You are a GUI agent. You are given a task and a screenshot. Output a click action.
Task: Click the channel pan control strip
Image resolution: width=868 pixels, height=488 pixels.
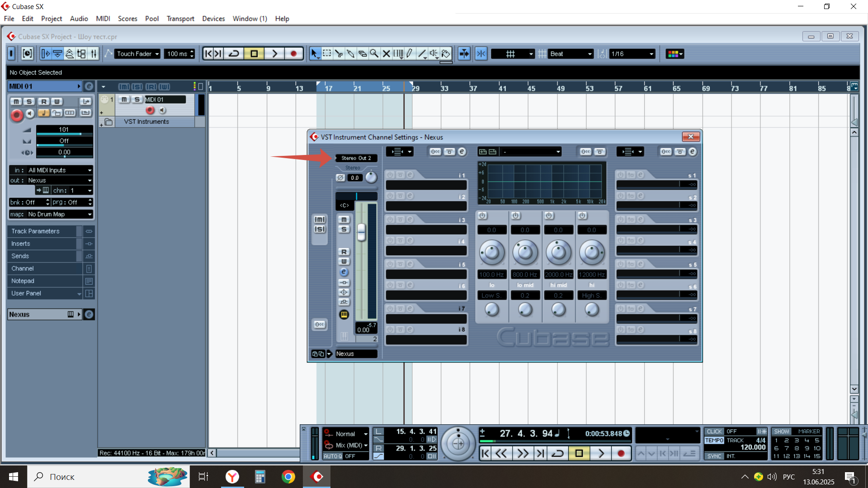point(356,196)
